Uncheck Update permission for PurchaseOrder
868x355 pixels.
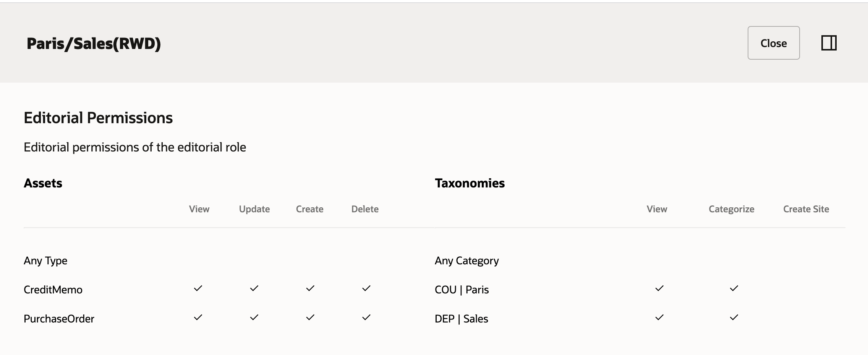pyautogui.click(x=254, y=318)
